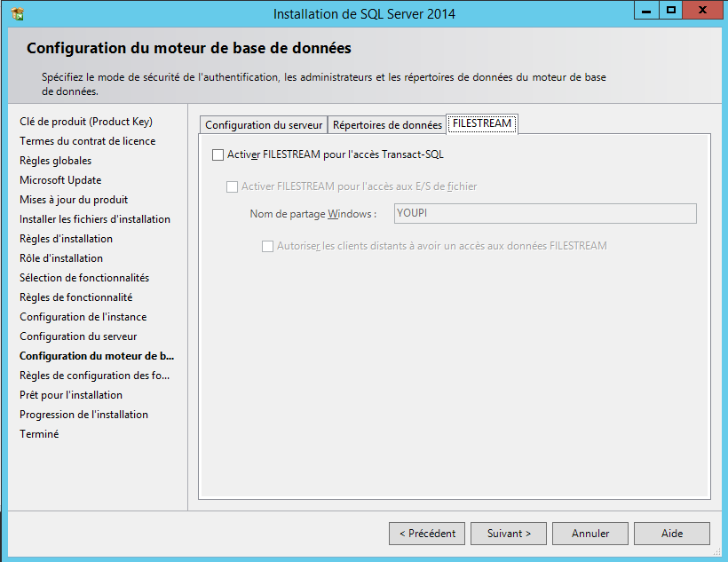Click 'Nom de partage Windows :' label
728x562 pixels.
313,214
